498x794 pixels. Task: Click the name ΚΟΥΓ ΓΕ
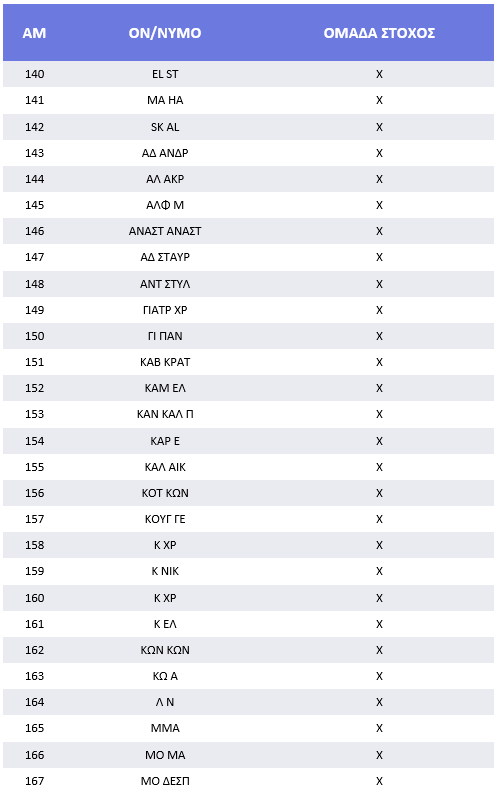pyautogui.click(x=165, y=519)
